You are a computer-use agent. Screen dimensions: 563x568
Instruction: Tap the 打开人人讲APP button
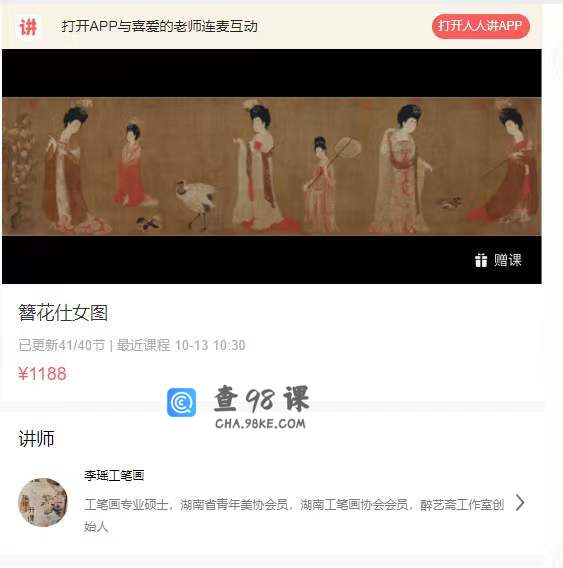(480, 26)
